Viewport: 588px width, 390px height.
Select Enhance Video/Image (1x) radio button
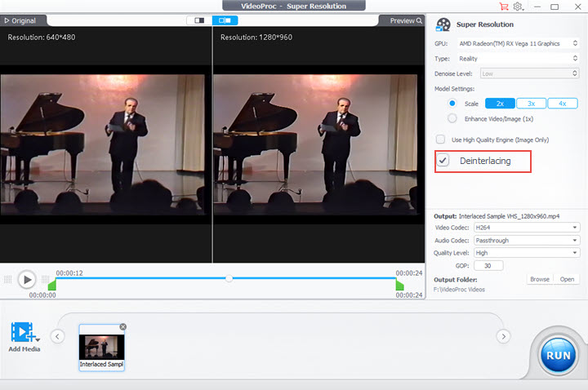click(x=452, y=119)
